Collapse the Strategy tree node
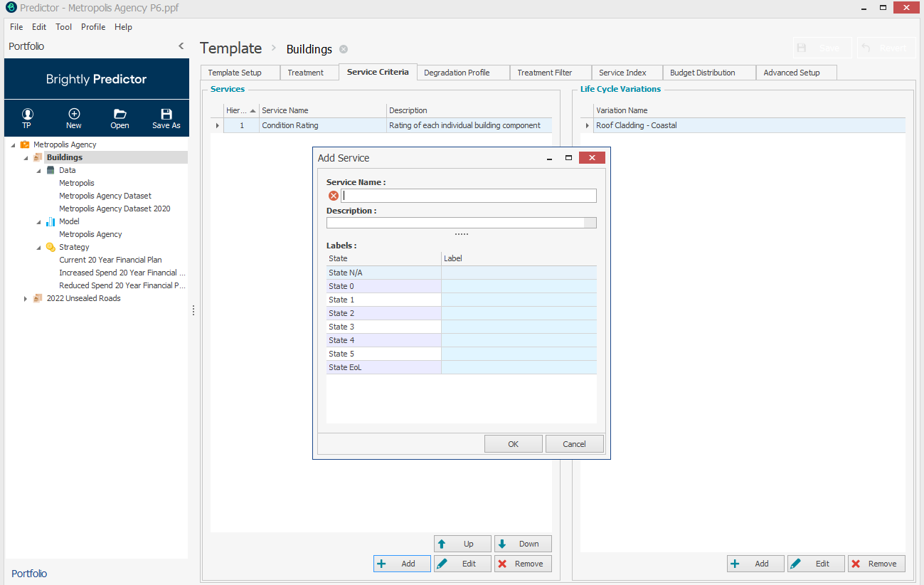This screenshot has width=924, height=585. pyautogui.click(x=39, y=247)
